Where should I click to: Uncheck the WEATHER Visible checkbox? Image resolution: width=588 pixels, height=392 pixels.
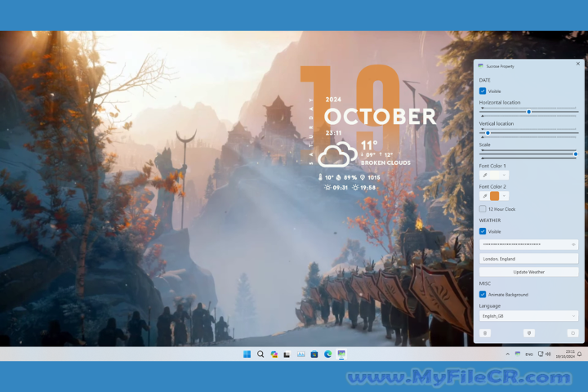[x=483, y=231]
